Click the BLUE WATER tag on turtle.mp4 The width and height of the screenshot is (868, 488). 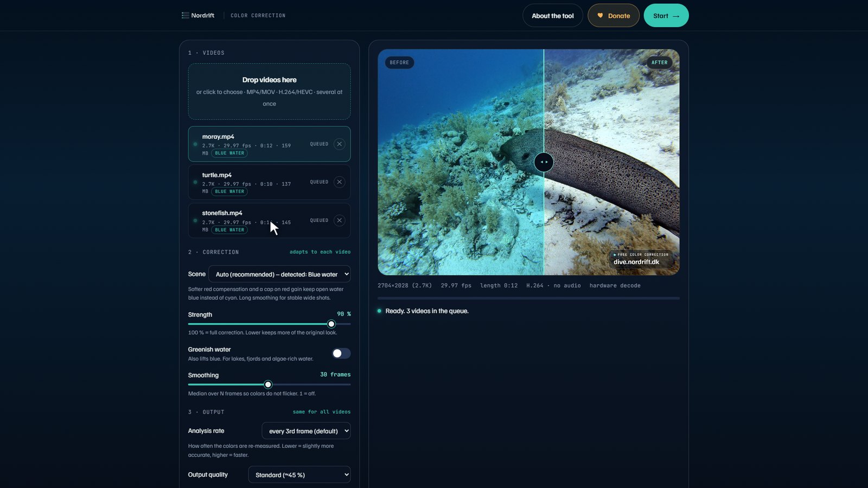point(229,191)
